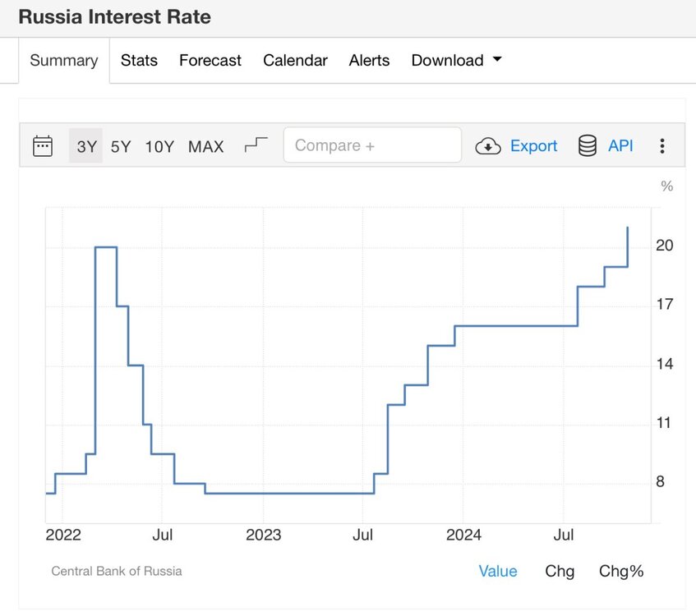Open the calendar date range picker

point(43,146)
